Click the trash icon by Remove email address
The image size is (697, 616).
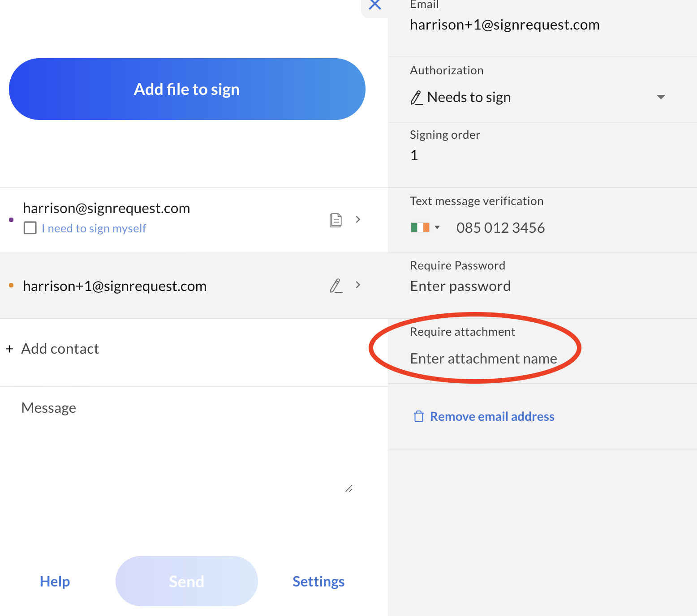tap(419, 416)
